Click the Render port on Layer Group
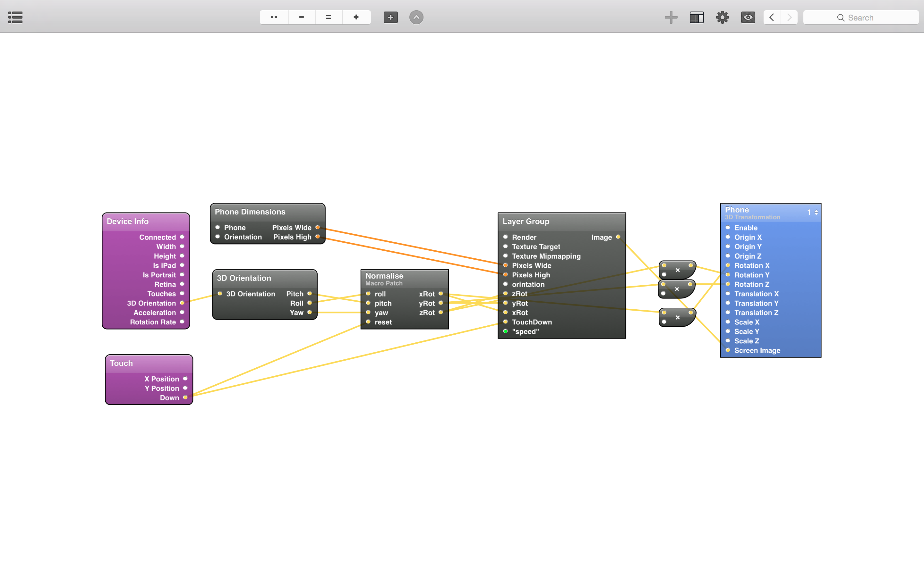This screenshot has width=924, height=577. [x=506, y=237]
